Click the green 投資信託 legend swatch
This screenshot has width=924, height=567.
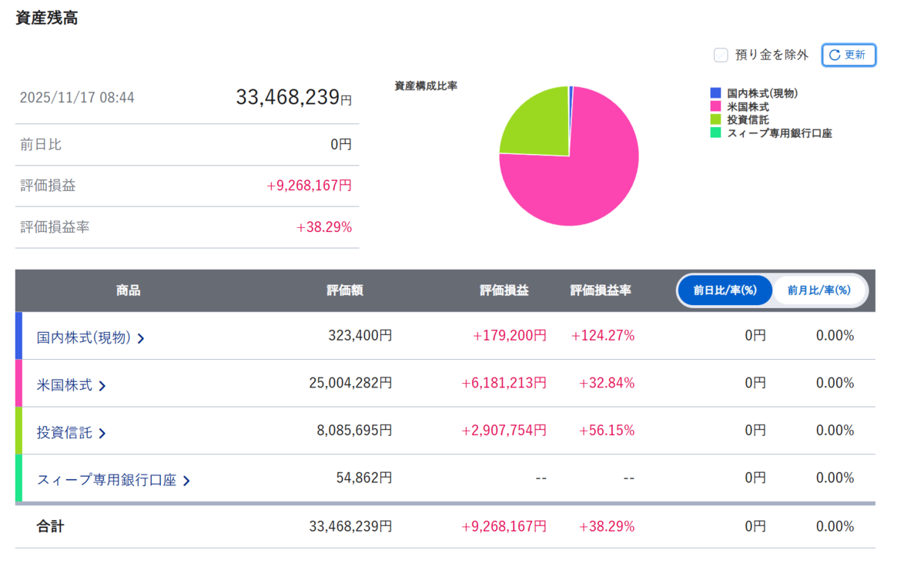(715, 119)
